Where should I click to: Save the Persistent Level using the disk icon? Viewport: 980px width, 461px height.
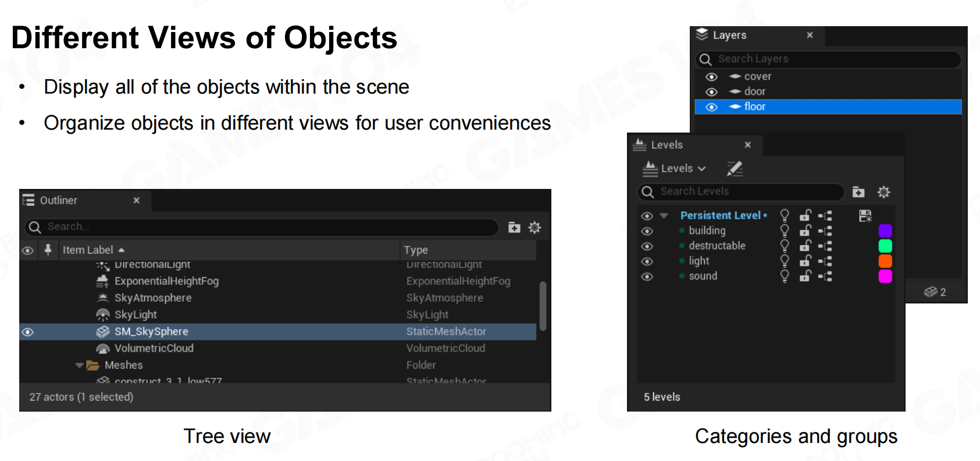[x=865, y=216]
